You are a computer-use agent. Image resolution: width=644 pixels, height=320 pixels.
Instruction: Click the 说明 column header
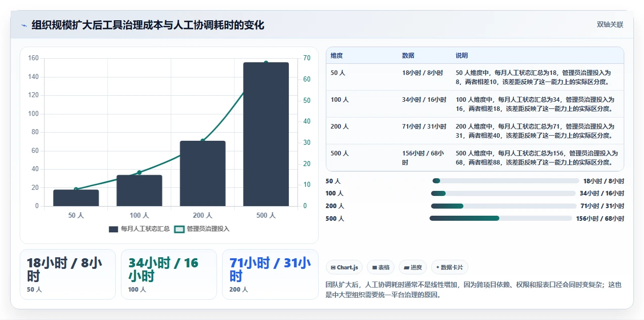[461, 56]
